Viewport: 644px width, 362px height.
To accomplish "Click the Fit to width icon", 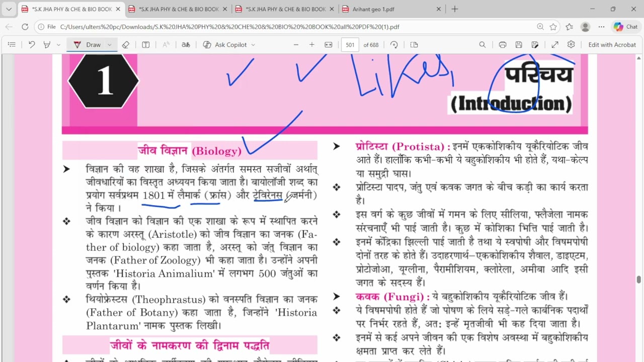I will (329, 45).
